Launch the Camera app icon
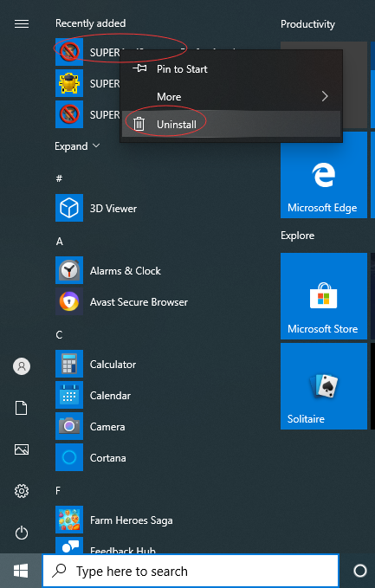 coord(69,426)
